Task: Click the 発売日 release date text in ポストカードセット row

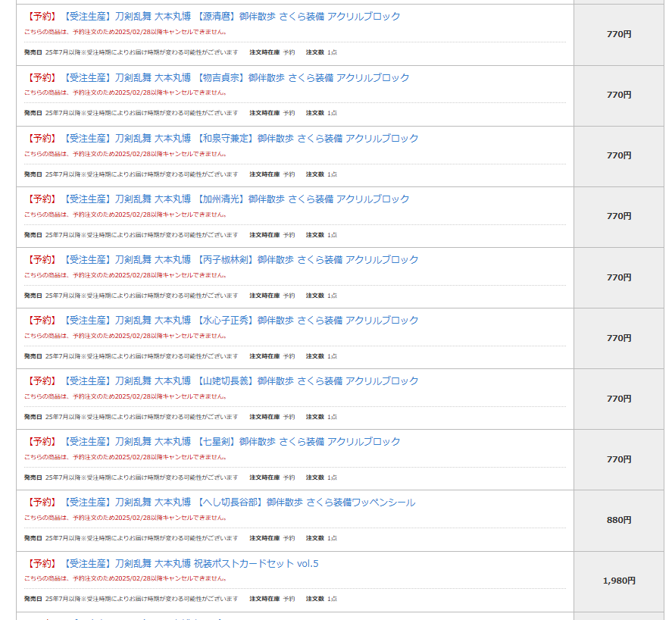Action: 131,599
